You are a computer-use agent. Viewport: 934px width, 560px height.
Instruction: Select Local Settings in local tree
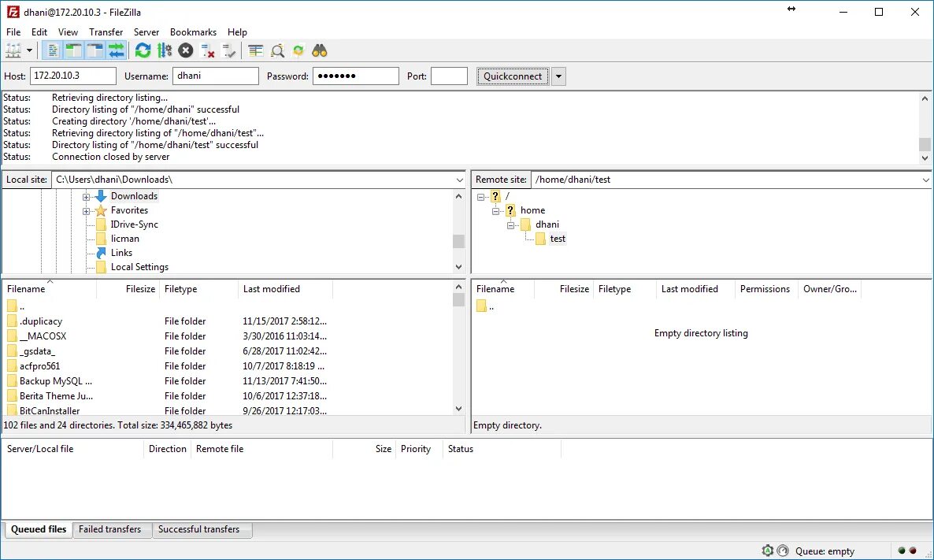click(139, 268)
